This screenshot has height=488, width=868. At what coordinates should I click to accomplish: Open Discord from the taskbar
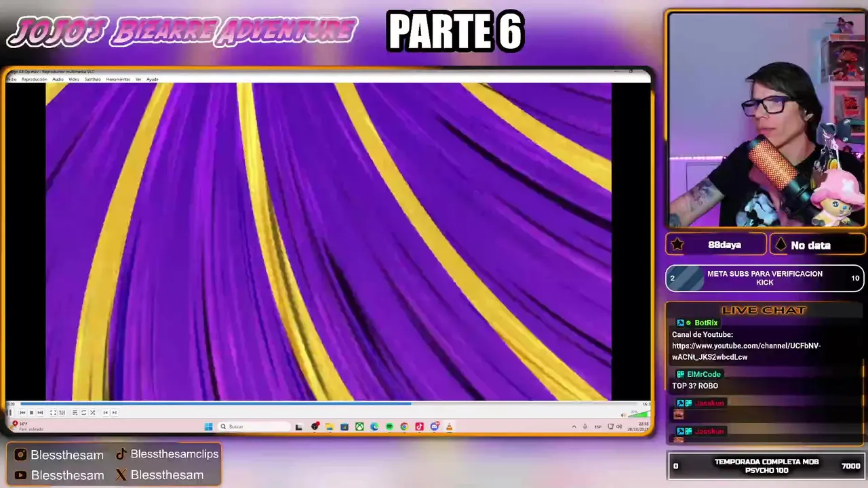click(x=435, y=426)
